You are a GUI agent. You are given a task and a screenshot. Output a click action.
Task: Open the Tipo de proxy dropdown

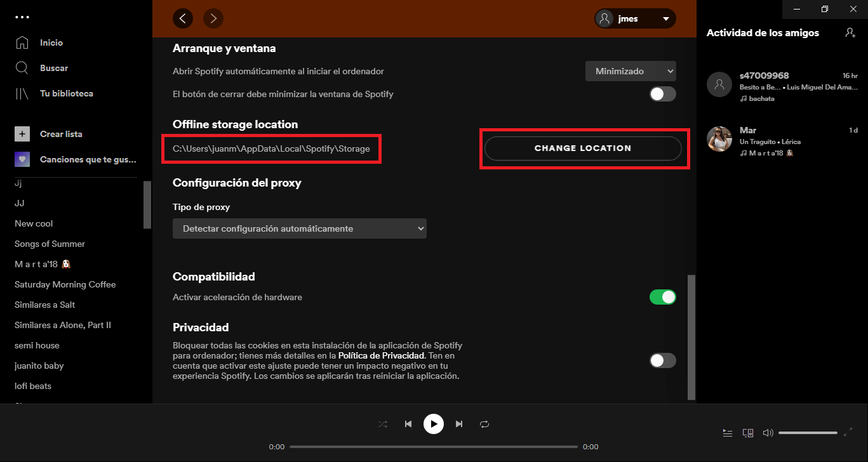click(300, 228)
